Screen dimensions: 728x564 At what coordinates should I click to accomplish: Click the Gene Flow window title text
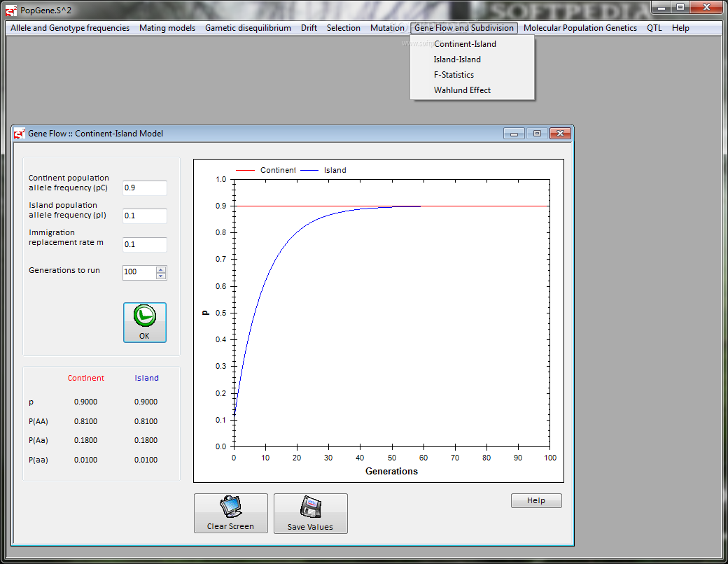(x=96, y=134)
